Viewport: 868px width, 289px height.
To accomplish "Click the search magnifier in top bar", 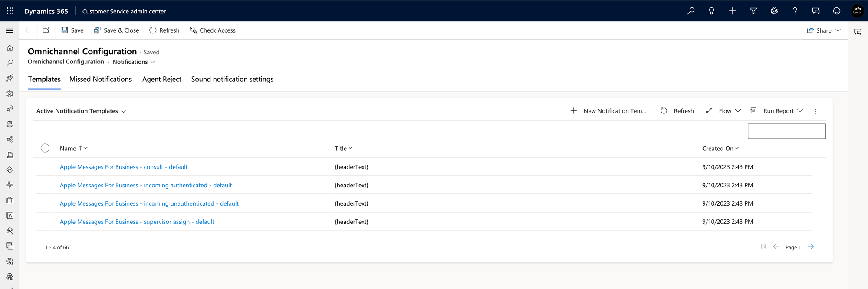I will click(x=691, y=11).
